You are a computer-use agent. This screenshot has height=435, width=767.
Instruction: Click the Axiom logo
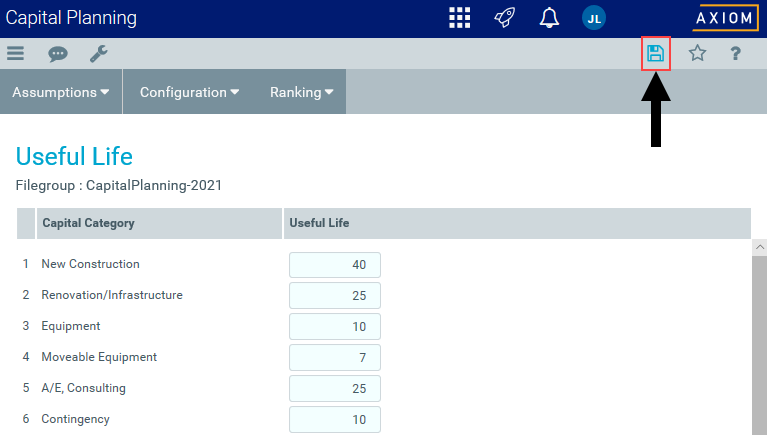[724, 18]
